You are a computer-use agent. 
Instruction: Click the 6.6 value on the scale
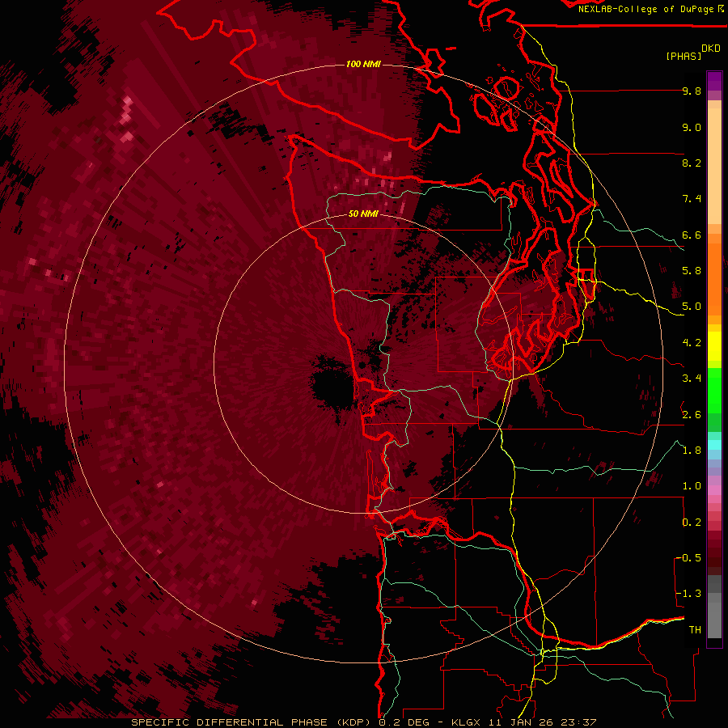click(692, 235)
